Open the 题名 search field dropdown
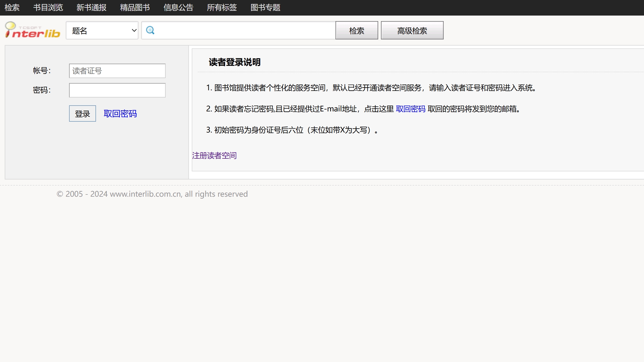644x362 pixels. [102, 30]
